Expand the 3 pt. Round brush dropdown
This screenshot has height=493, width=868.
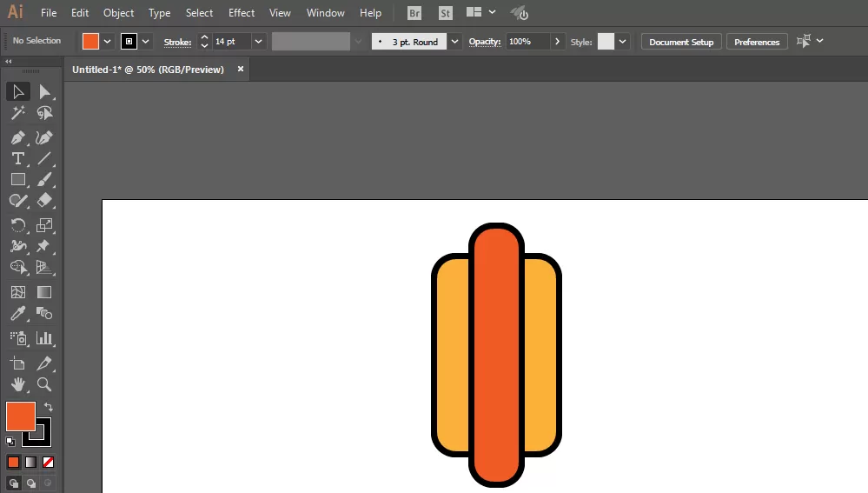point(454,42)
